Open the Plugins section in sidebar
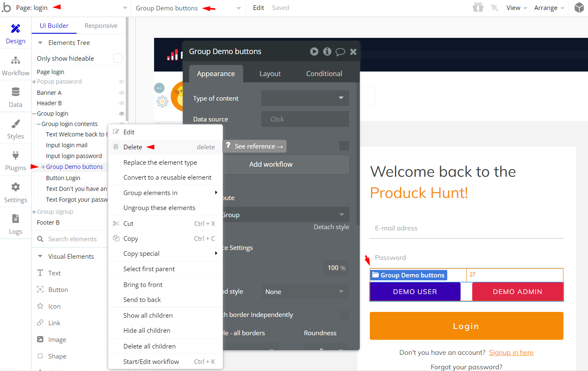This screenshot has height=371, width=588. coord(15,161)
